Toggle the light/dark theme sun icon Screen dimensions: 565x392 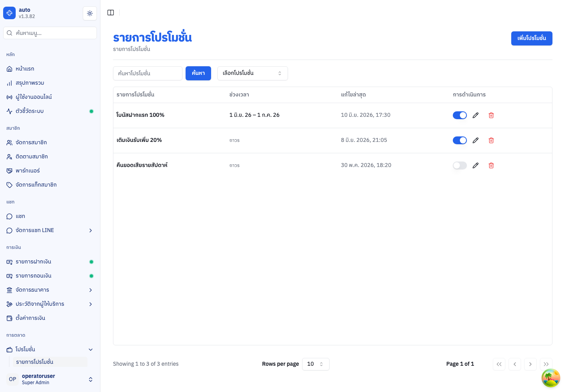point(90,13)
